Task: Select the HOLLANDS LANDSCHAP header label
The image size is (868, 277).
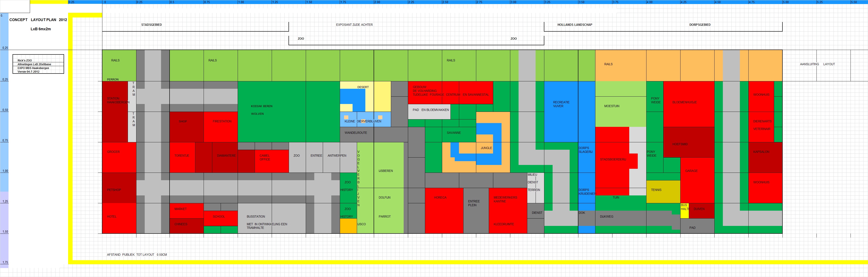Action: (575, 25)
